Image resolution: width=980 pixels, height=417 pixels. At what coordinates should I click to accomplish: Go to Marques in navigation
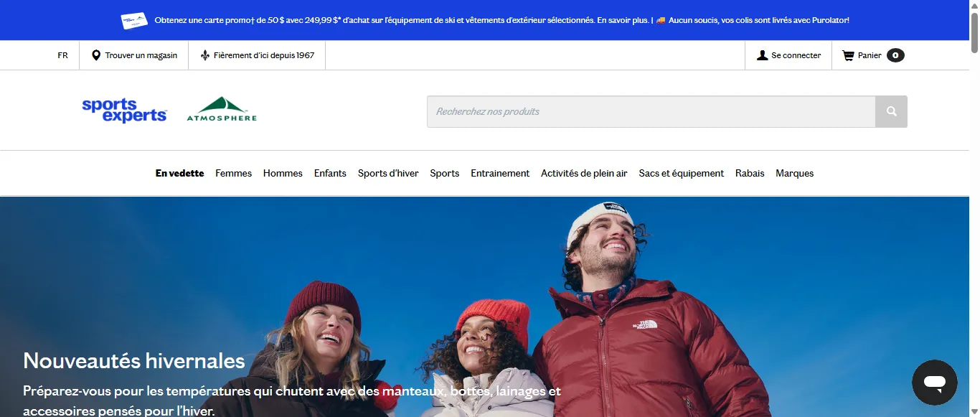coord(794,173)
